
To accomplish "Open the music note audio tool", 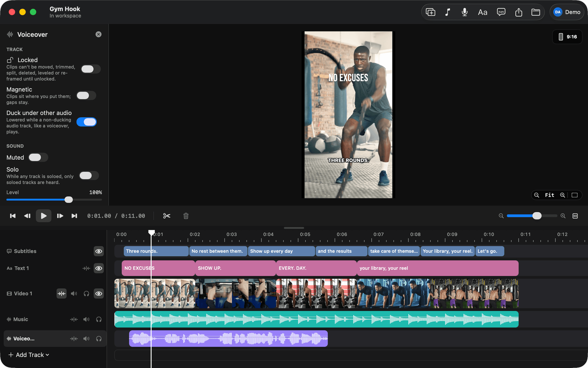I will pyautogui.click(x=447, y=12).
